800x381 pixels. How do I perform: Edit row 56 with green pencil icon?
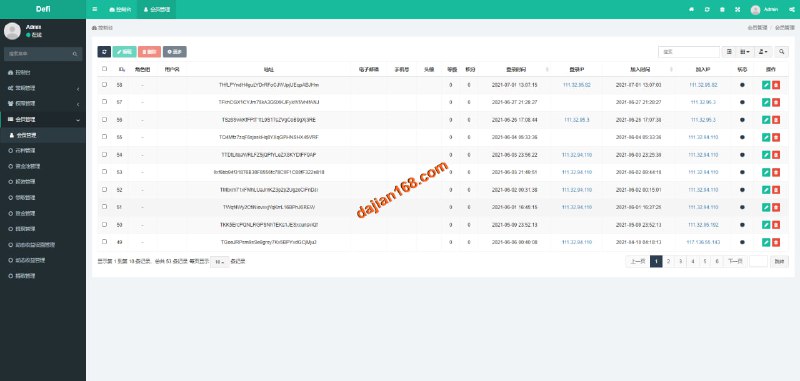pos(766,120)
